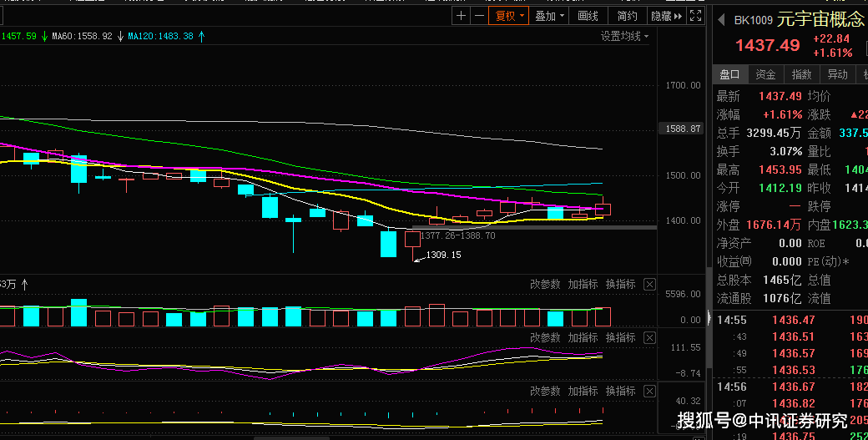Close the volume indicator panel
868x440 pixels.
(x=649, y=285)
